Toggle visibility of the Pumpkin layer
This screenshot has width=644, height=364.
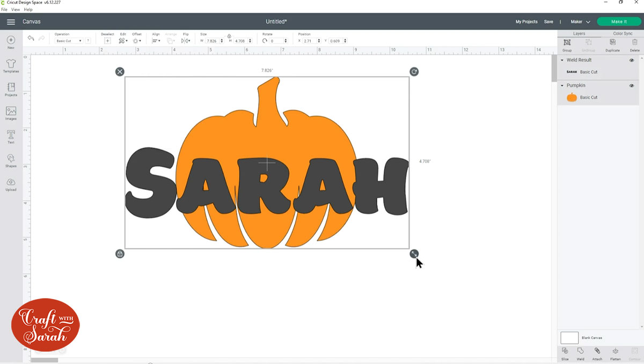point(632,85)
